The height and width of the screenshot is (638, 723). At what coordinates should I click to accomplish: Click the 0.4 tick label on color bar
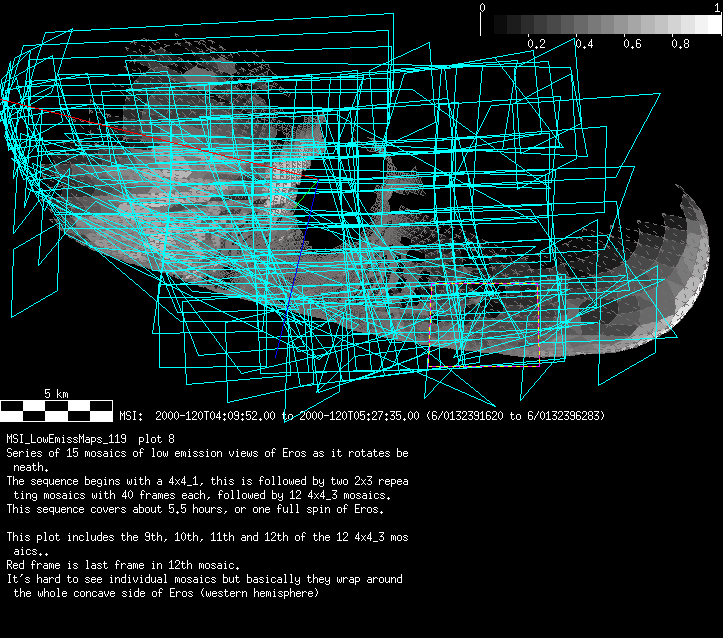pos(584,44)
